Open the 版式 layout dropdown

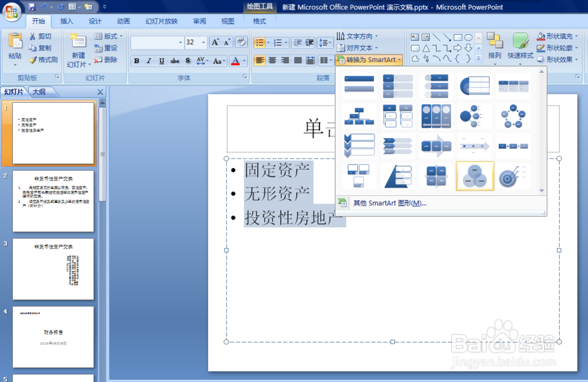[109, 36]
